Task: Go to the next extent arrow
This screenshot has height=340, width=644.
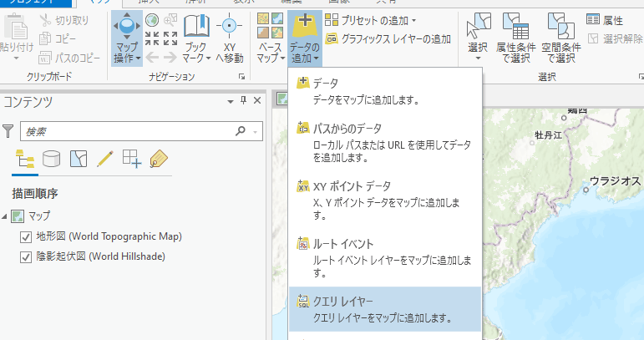Action: [x=170, y=58]
